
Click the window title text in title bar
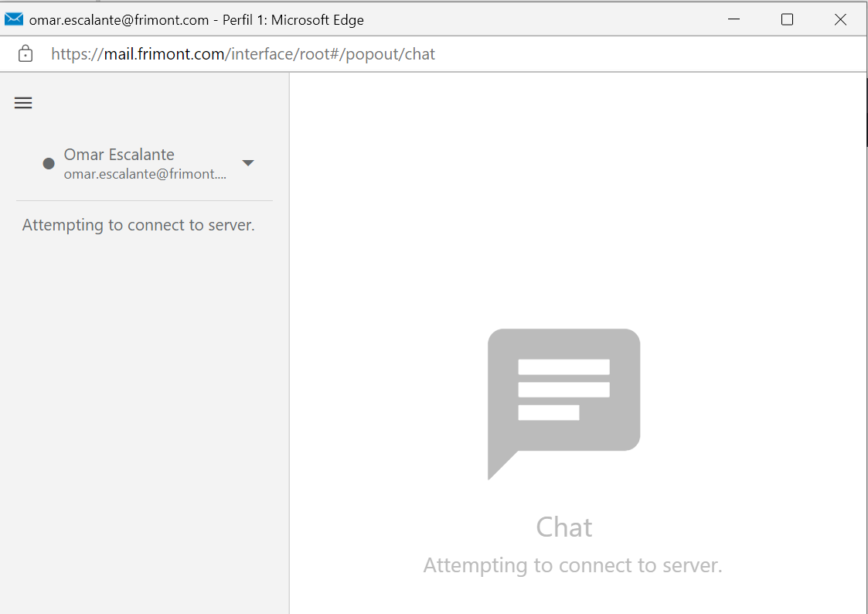(x=196, y=20)
